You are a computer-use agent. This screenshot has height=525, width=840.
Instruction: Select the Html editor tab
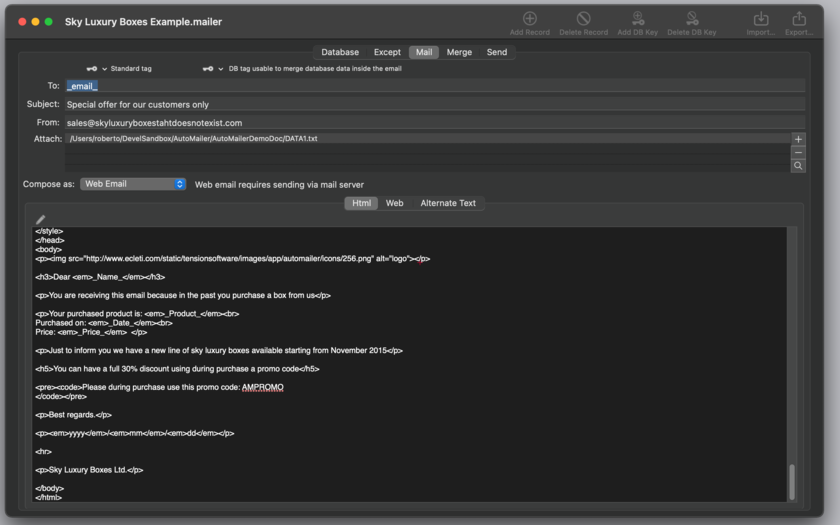click(361, 203)
